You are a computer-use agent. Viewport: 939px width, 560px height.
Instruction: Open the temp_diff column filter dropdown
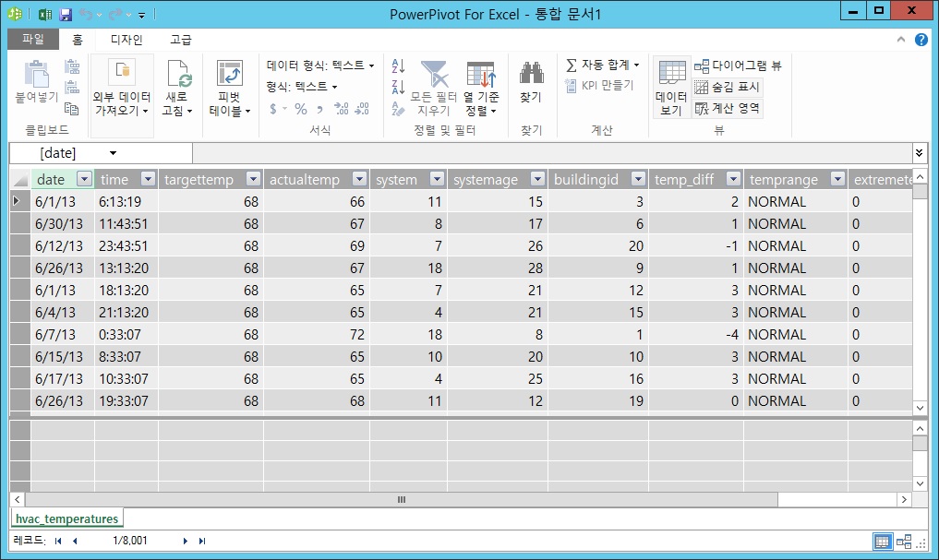coord(733,179)
